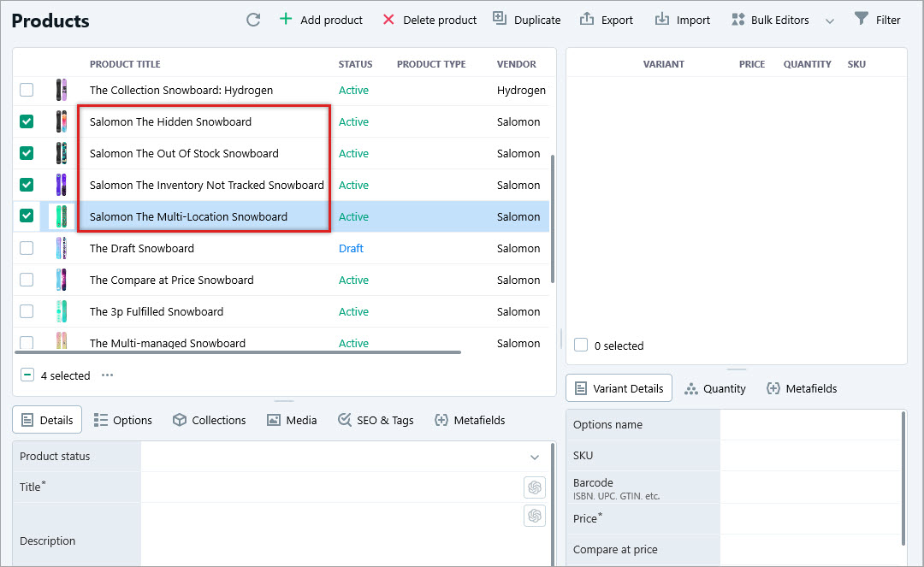Expand the Bulk Editors dropdown arrow
924x567 pixels.
(x=830, y=21)
